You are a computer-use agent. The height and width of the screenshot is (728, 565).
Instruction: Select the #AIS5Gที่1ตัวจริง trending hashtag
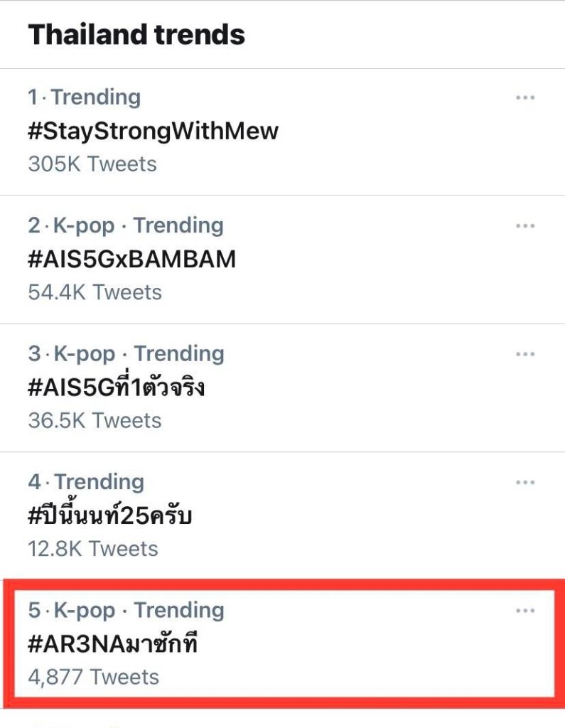(117, 387)
